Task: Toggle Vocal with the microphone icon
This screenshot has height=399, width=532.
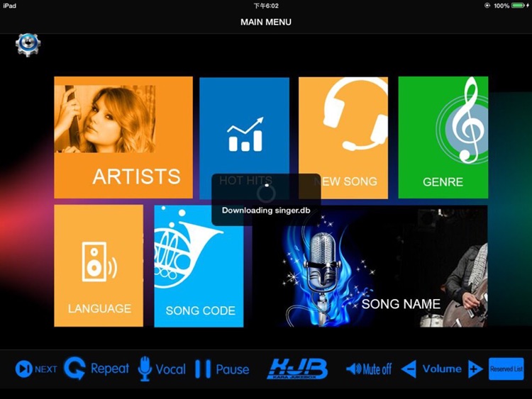Action: click(x=145, y=369)
